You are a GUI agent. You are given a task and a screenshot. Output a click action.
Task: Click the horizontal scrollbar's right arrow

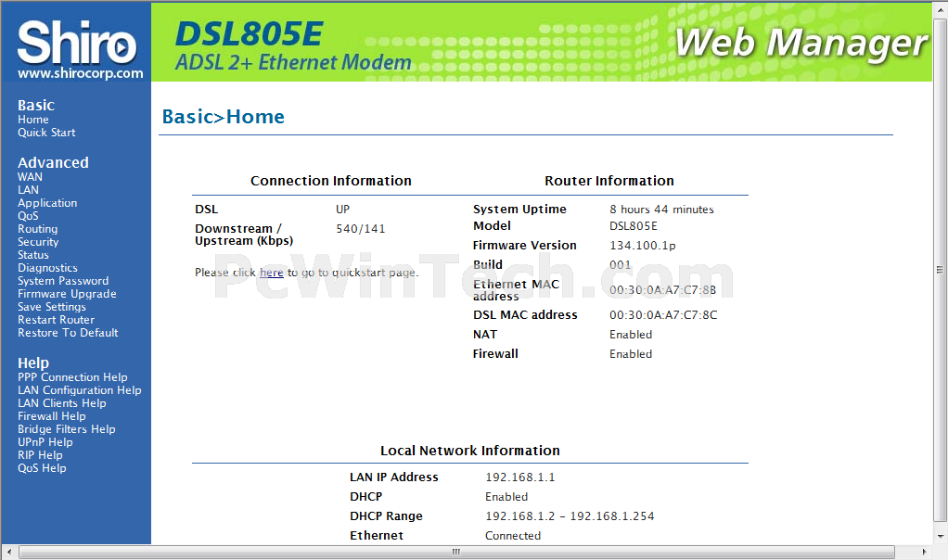pyautogui.click(x=924, y=552)
